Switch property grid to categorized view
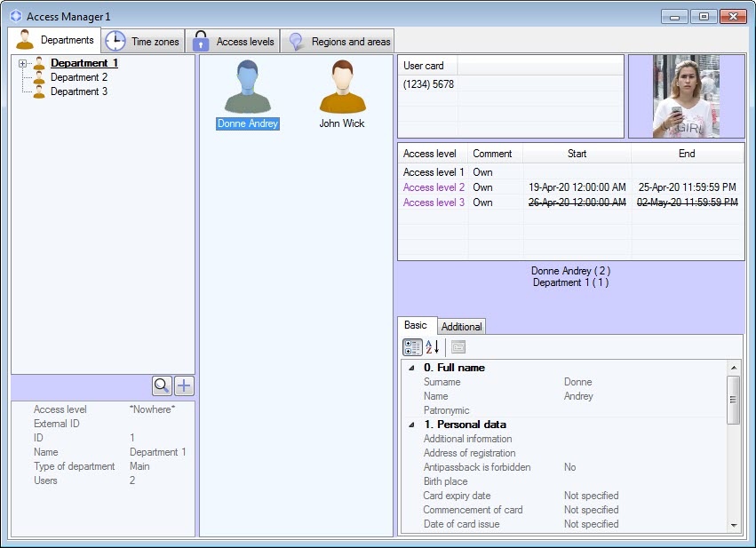756x548 pixels. click(412, 347)
